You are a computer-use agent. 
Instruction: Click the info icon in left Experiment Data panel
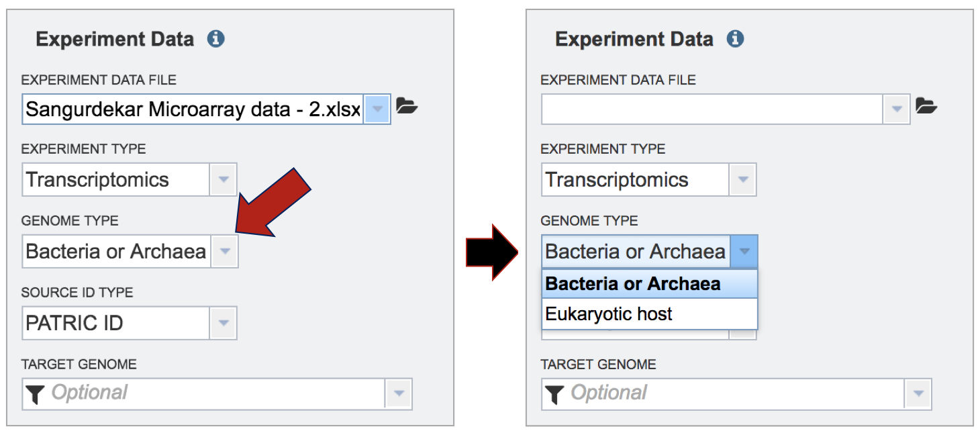(x=215, y=39)
